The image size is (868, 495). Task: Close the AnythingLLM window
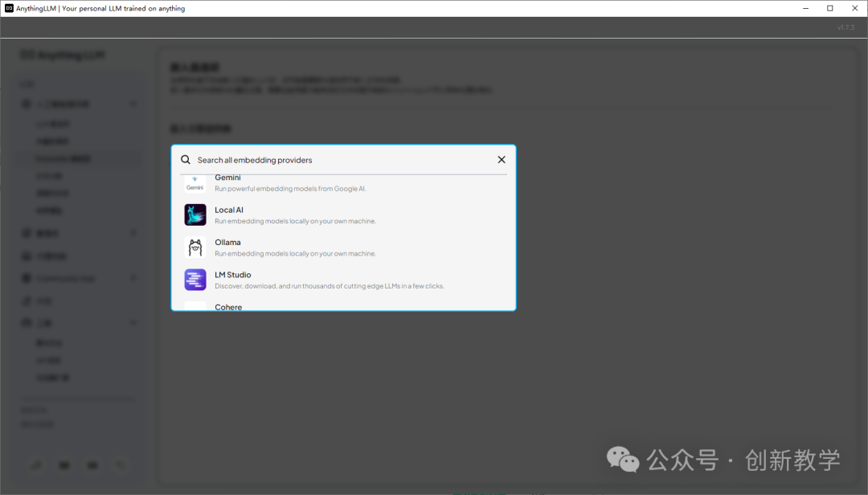(x=854, y=8)
